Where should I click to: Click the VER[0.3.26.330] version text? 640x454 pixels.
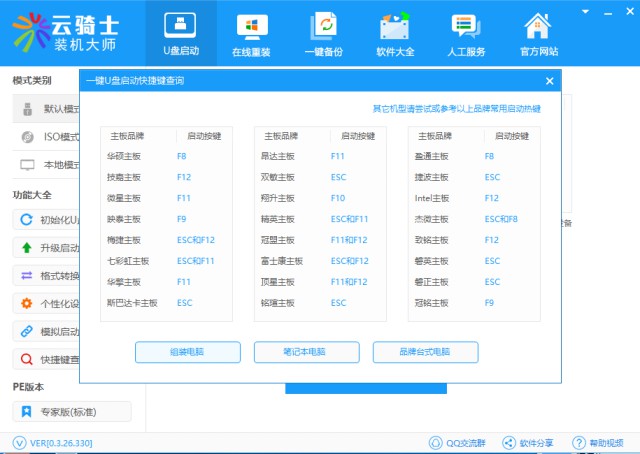pos(61,443)
